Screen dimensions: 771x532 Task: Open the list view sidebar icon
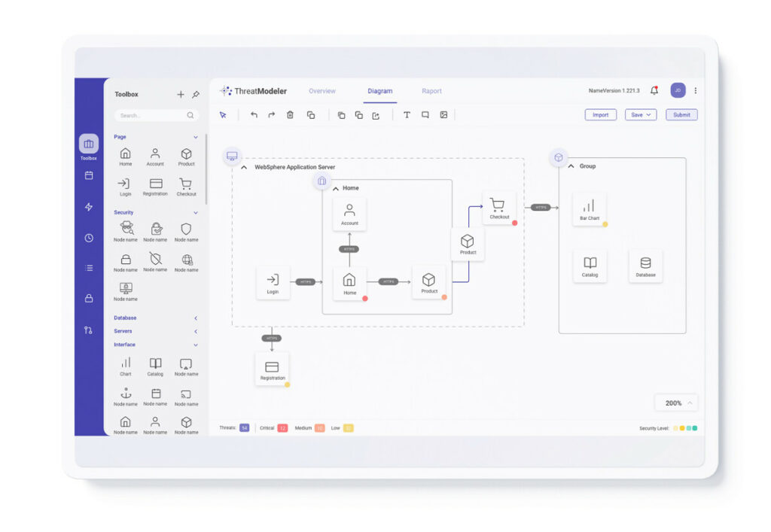89,268
